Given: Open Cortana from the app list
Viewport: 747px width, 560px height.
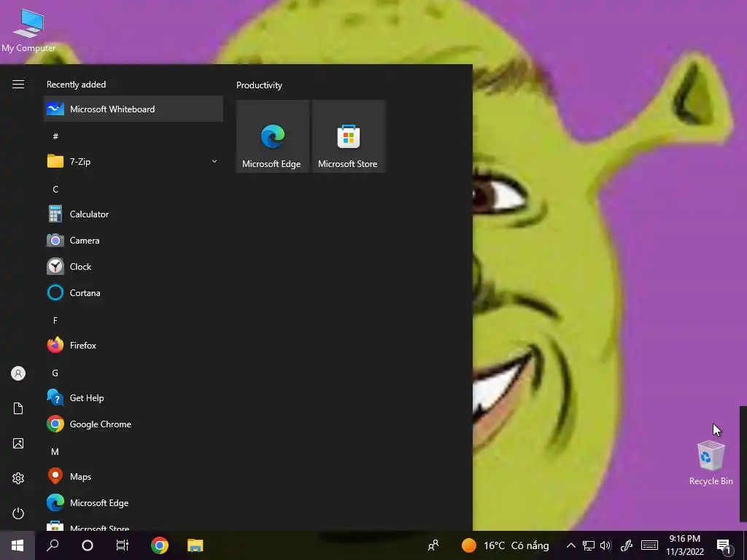Looking at the screenshot, I should (133, 293).
